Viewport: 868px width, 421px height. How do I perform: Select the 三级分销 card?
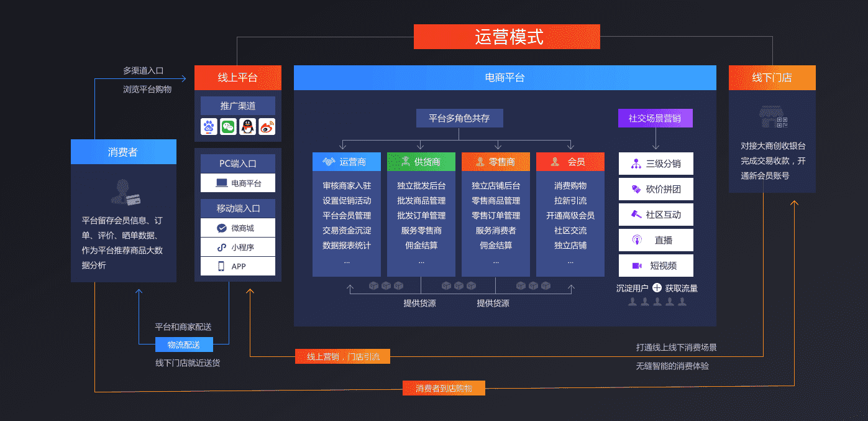point(656,164)
